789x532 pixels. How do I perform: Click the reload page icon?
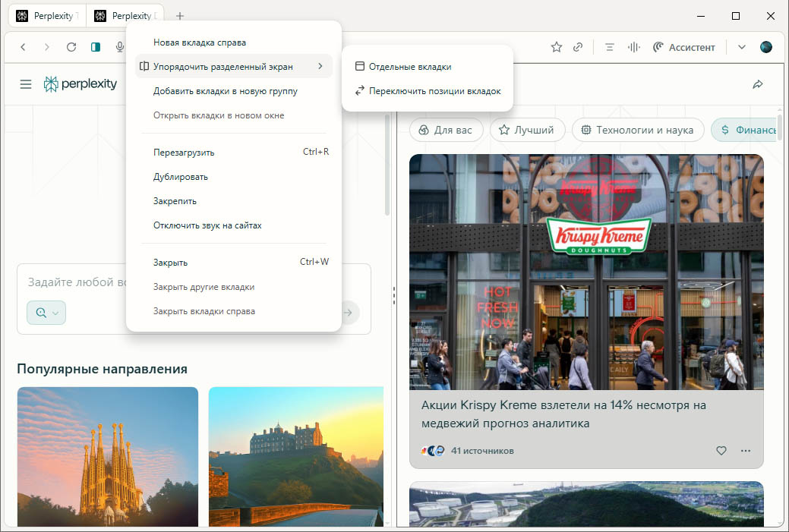[x=71, y=47]
